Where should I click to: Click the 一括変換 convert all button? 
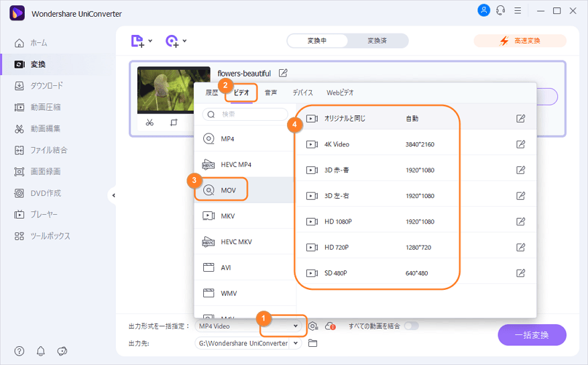tap(532, 335)
